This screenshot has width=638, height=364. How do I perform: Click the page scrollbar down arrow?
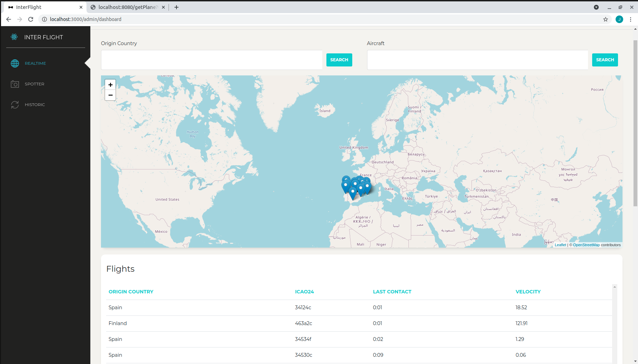pyautogui.click(x=635, y=361)
